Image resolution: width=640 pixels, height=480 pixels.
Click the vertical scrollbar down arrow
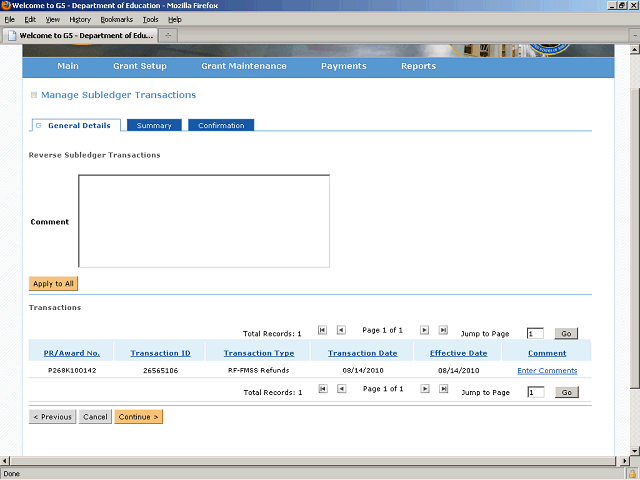634,451
